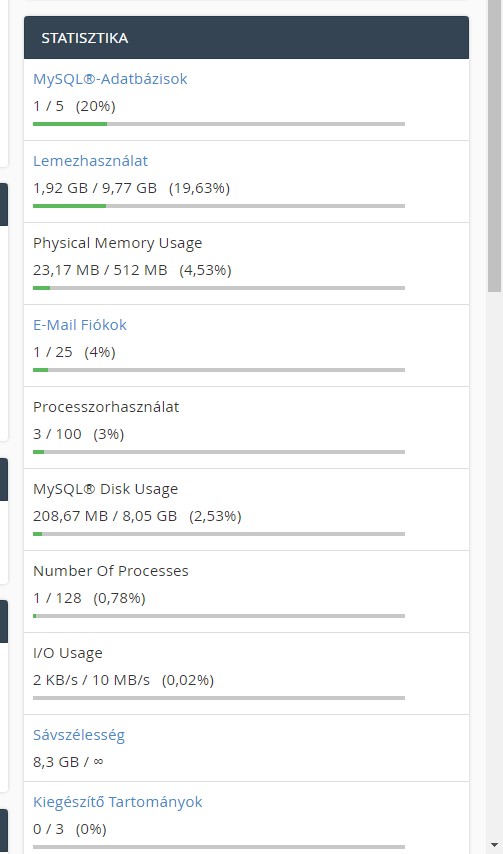Click the STATISZTIKA panel header
503x854 pixels.
tap(246, 38)
